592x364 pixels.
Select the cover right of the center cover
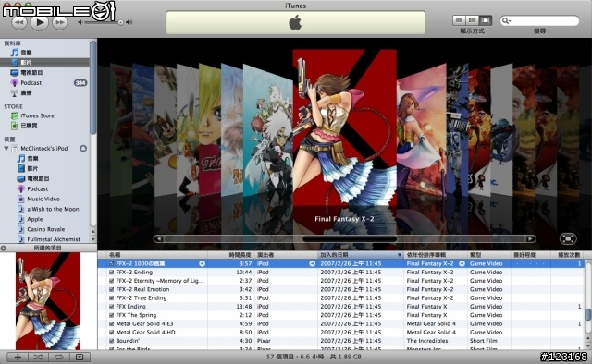click(421, 130)
